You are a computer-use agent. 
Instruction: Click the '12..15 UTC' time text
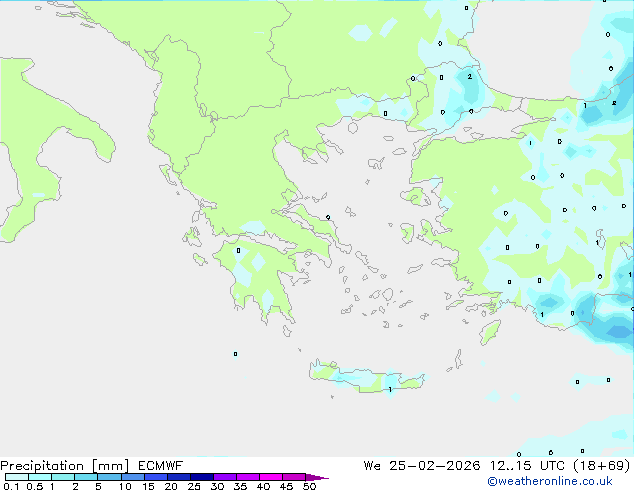pos(527,466)
